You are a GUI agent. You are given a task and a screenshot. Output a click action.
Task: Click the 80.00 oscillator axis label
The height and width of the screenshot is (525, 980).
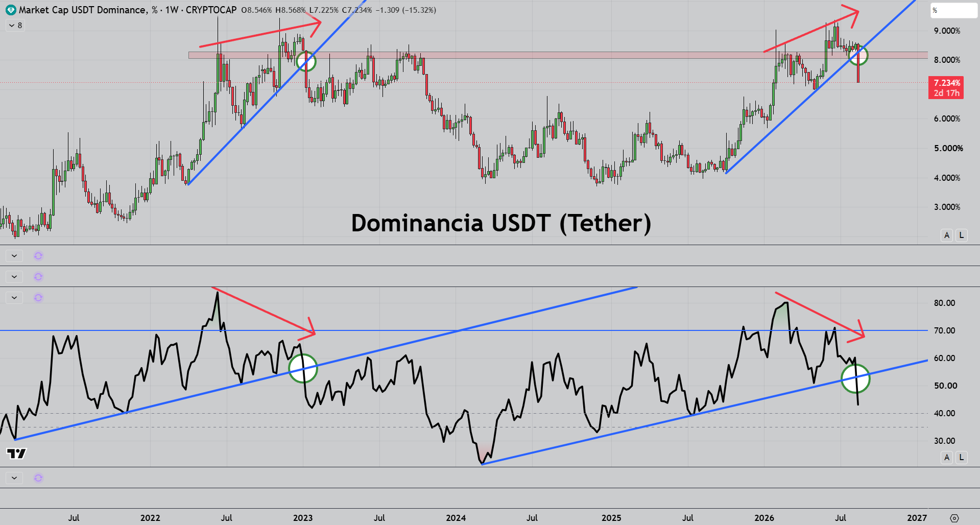944,303
